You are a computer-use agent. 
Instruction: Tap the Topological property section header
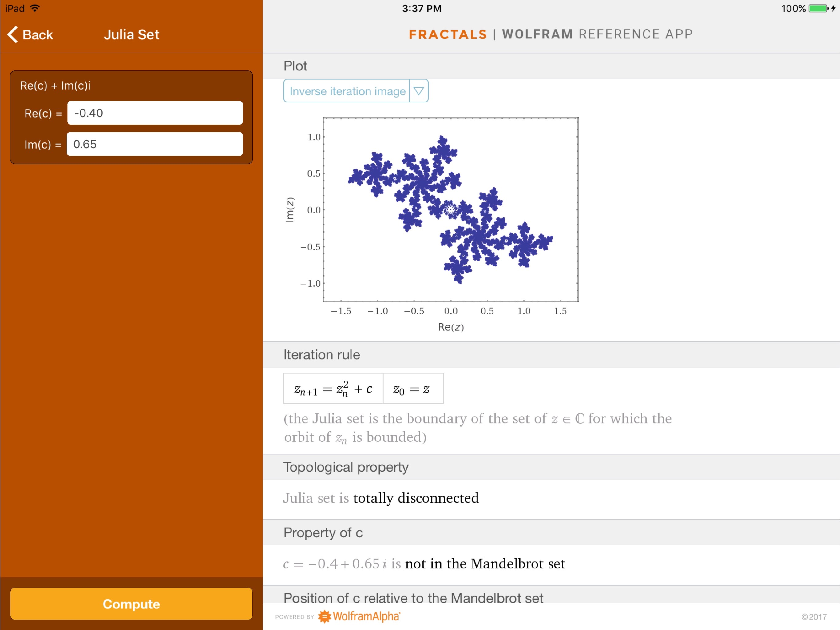pyautogui.click(x=346, y=467)
